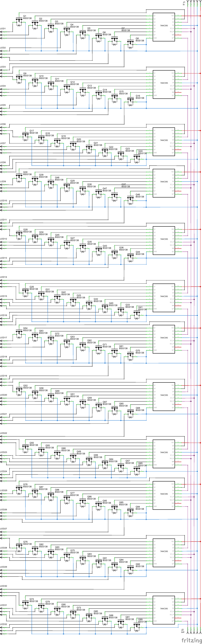Click the J1 in connector label

(184, 3)
